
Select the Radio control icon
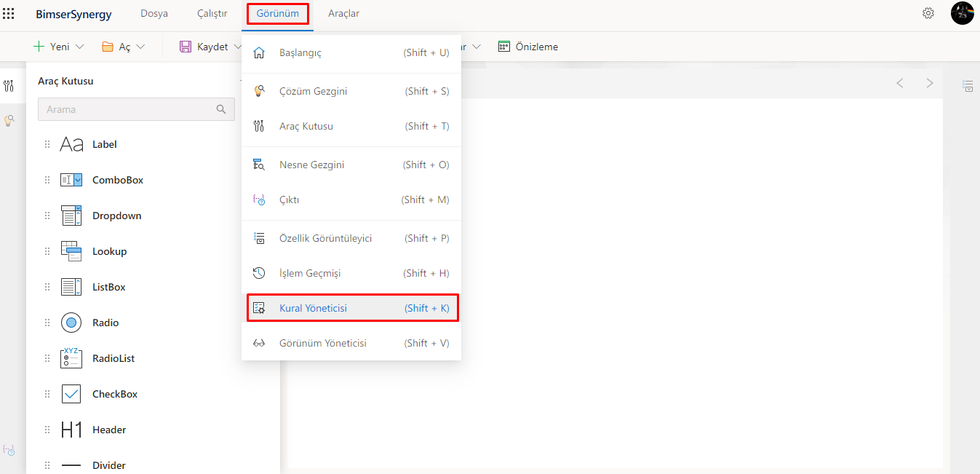click(71, 323)
